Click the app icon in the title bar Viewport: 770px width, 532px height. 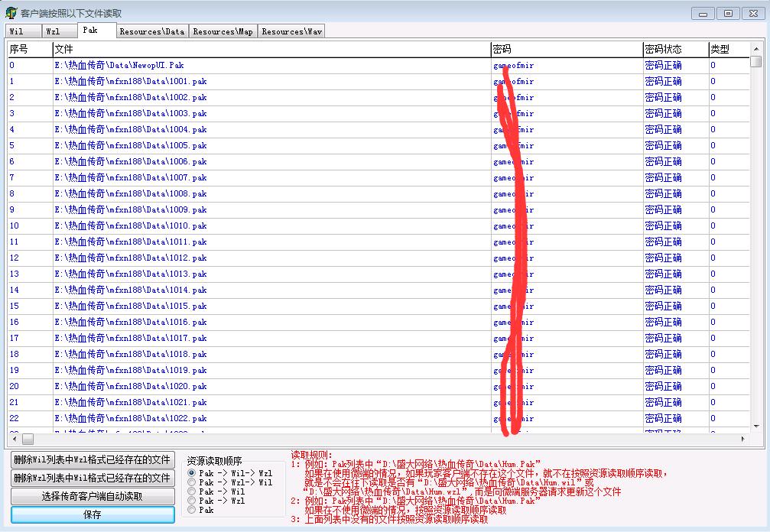point(11,13)
